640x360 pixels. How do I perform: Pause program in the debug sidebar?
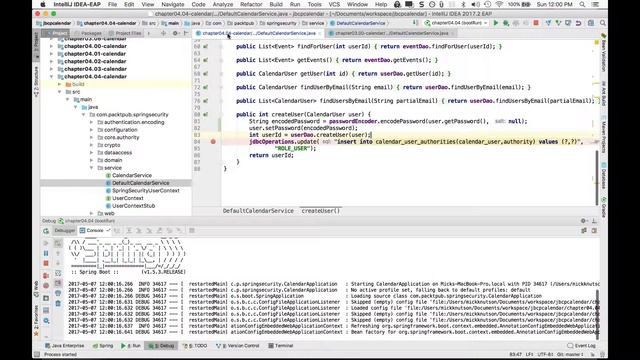[46, 253]
